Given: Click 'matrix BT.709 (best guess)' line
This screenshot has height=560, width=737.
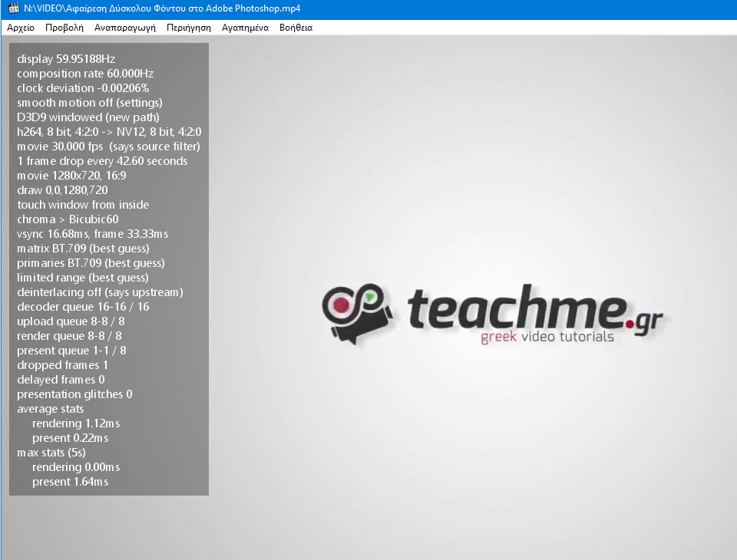Looking at the screenshot, I should (x=83, y=249).
